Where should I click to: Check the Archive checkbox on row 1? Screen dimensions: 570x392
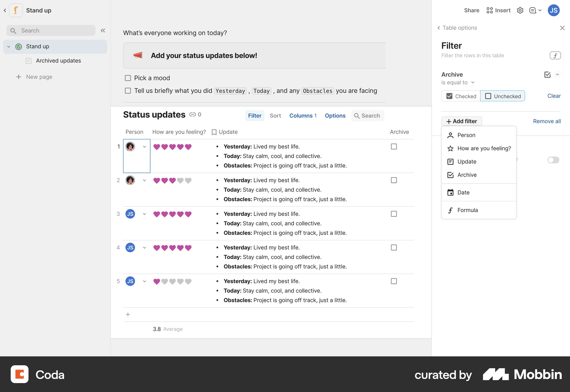click(394, 146)
